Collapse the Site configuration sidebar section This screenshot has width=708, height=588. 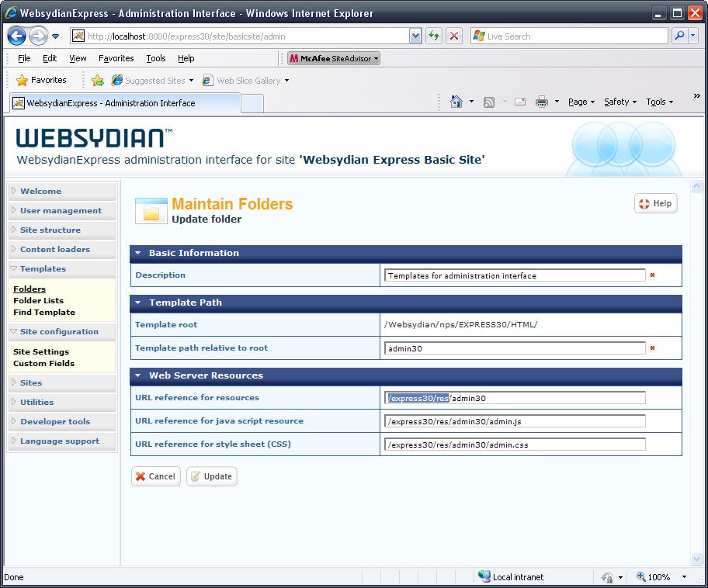click(x=62, y=331)
